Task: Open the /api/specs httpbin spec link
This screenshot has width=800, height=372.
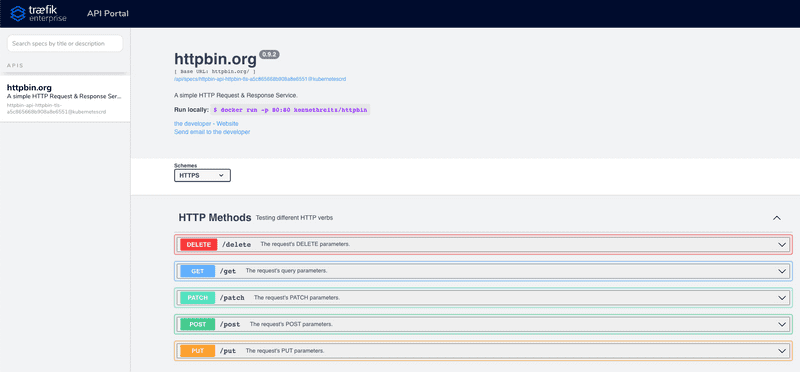Action: click(260, 79)
